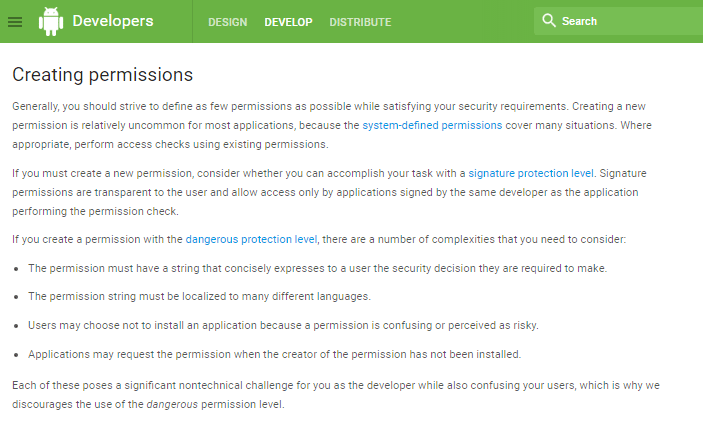Switch to the DESIGN tab

227,22
